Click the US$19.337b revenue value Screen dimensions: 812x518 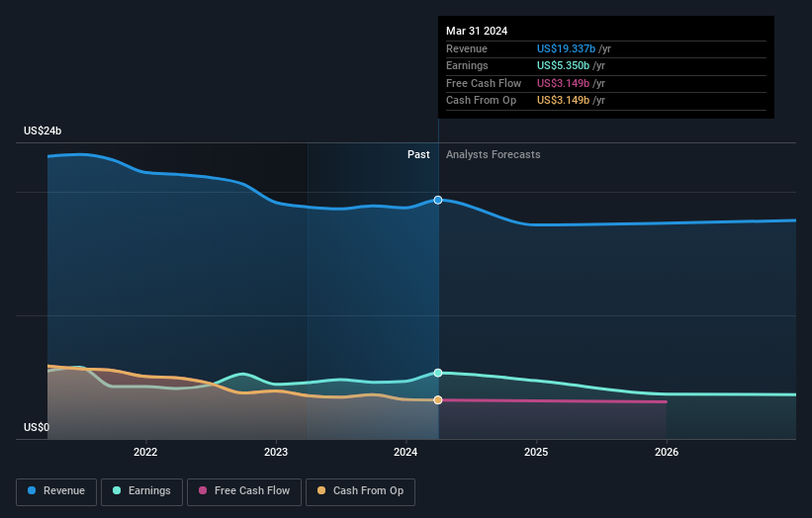click(566, 48)
